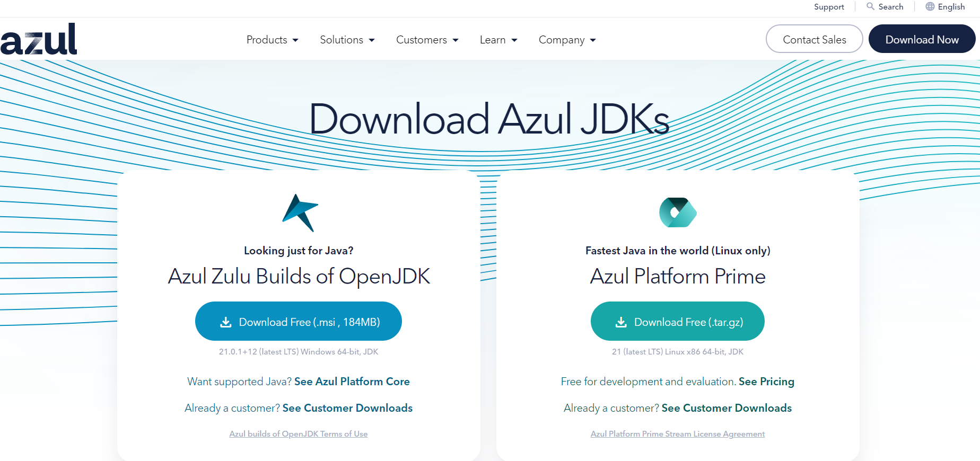The height and width of the screenshot is (461, 980).
Task: Click the 21.0.1+12 latest LTS Windows version text
Action: coord(299,352)
